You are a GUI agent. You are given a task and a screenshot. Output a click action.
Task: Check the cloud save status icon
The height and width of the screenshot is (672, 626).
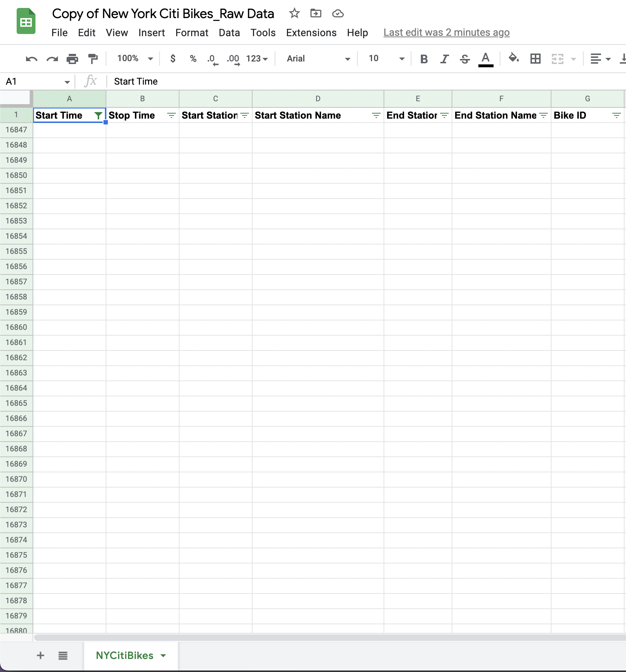(x=338, y=14)
